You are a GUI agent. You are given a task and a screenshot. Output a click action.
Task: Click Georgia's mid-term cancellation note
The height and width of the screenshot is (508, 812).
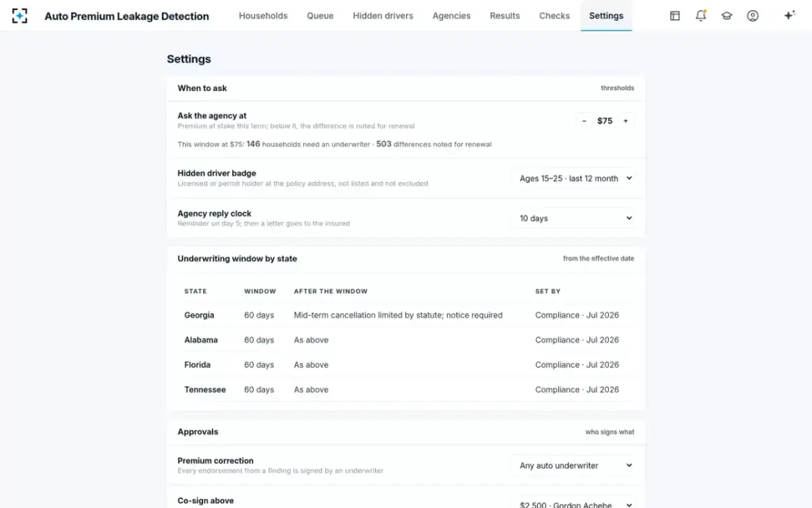point(398,315)
